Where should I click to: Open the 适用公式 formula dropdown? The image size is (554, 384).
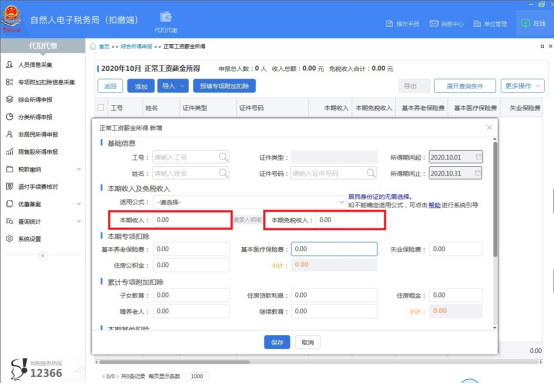pyautogui.click(x=249, y=202)
